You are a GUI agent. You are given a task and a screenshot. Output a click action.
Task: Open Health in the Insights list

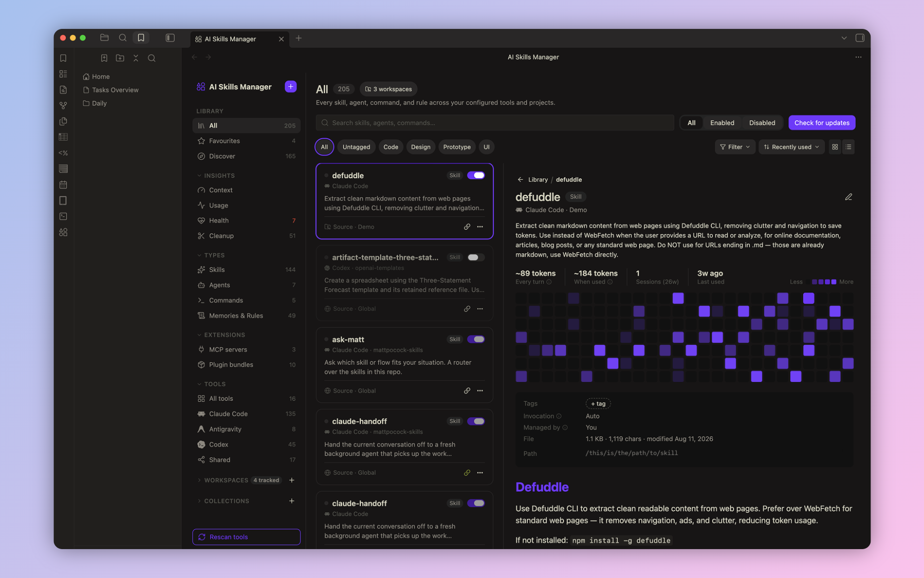[x=246, y=221]
